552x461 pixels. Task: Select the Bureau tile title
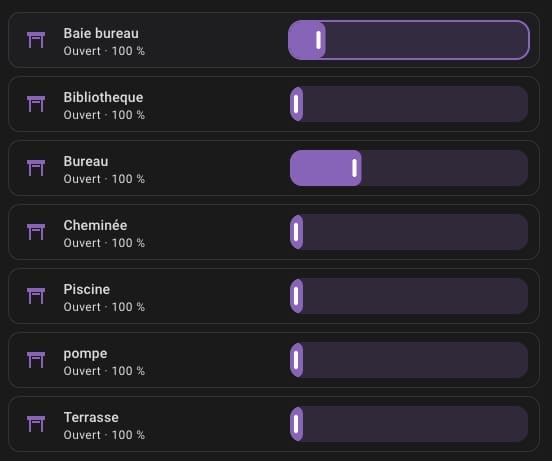tap(86, 162)
